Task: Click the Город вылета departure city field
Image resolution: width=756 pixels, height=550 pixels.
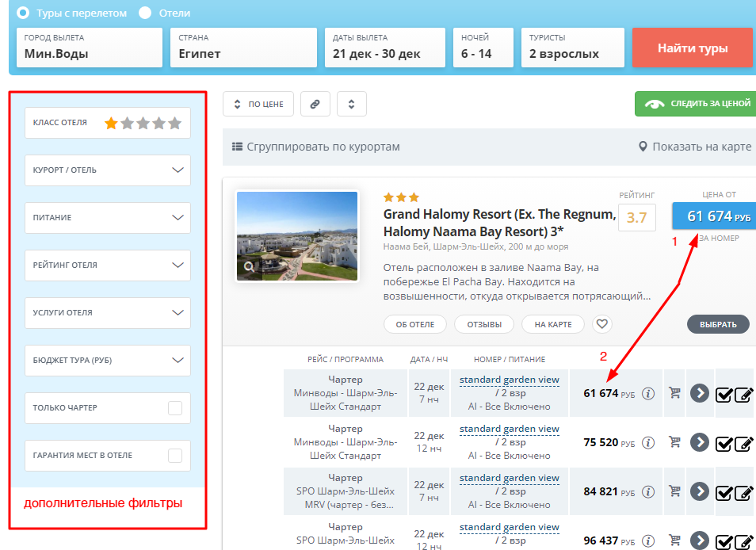Action: 89,48
